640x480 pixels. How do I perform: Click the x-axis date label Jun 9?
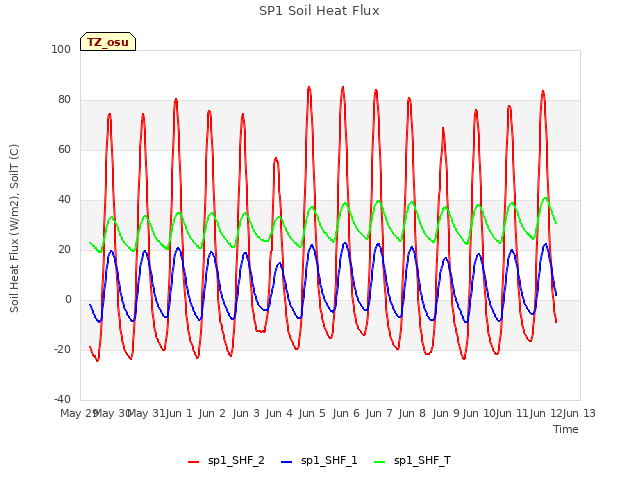point(446,413)
